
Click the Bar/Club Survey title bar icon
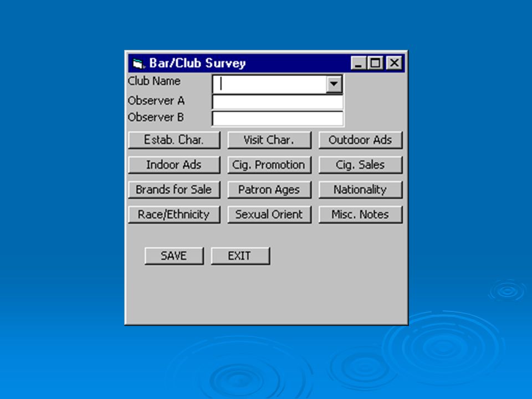(x=139, y=63)
